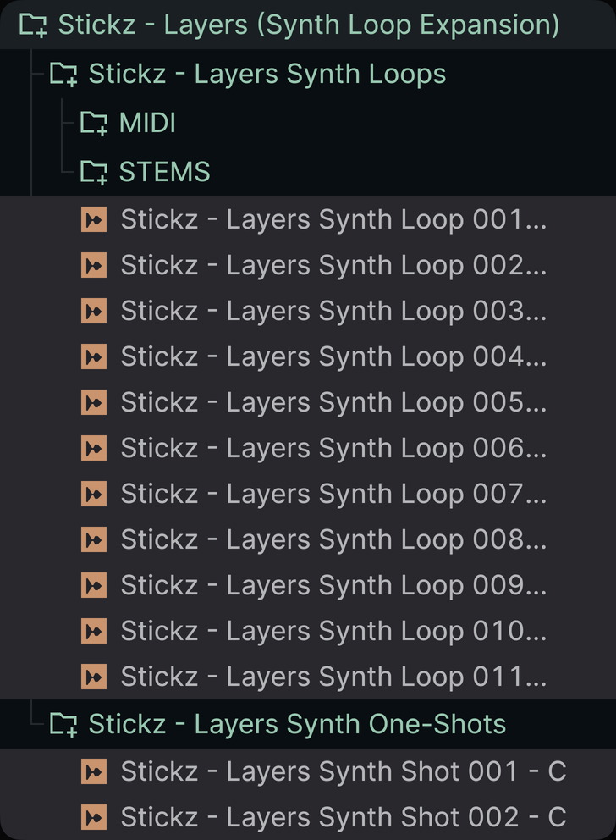Select Stickz - Layers Synth Loop 008 file
This screenshot has height=840, width=616.
point(308,539)
